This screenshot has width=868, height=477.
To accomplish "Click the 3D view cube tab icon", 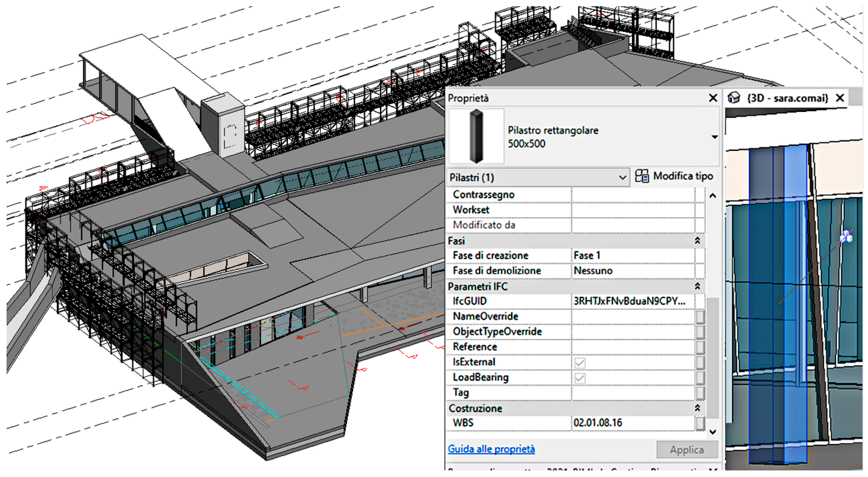I will 733,98.
